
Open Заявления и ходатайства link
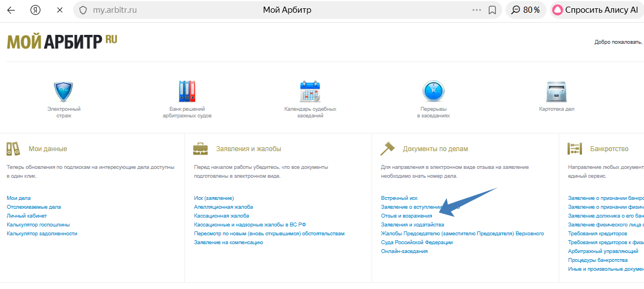[413, 225]
